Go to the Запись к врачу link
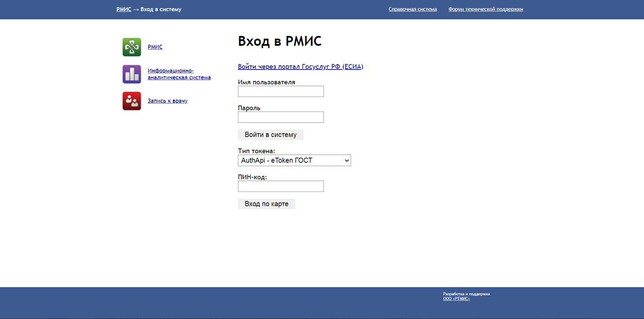This screenshot has height=319, width=644. point(168,101)
